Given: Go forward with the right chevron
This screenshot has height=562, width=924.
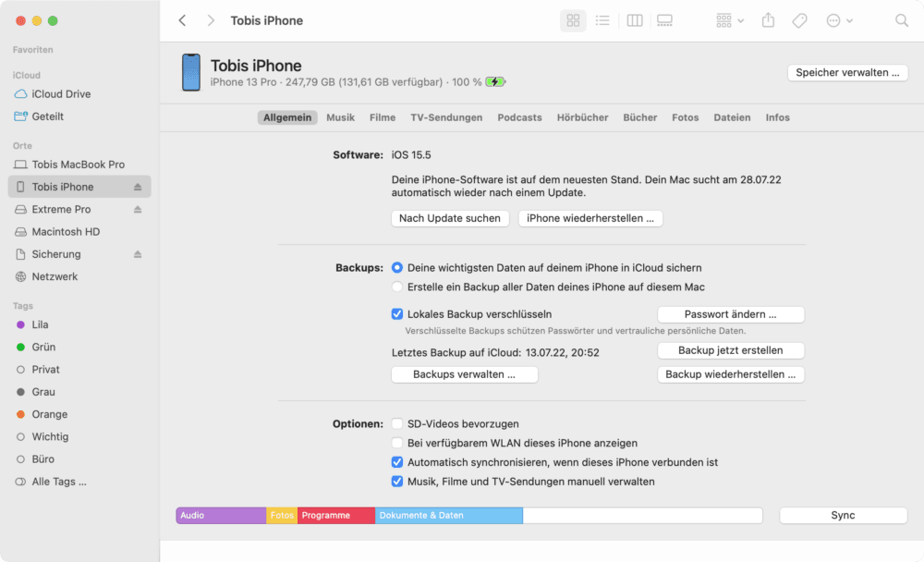Looking at the screenshot, I should 211,20.
